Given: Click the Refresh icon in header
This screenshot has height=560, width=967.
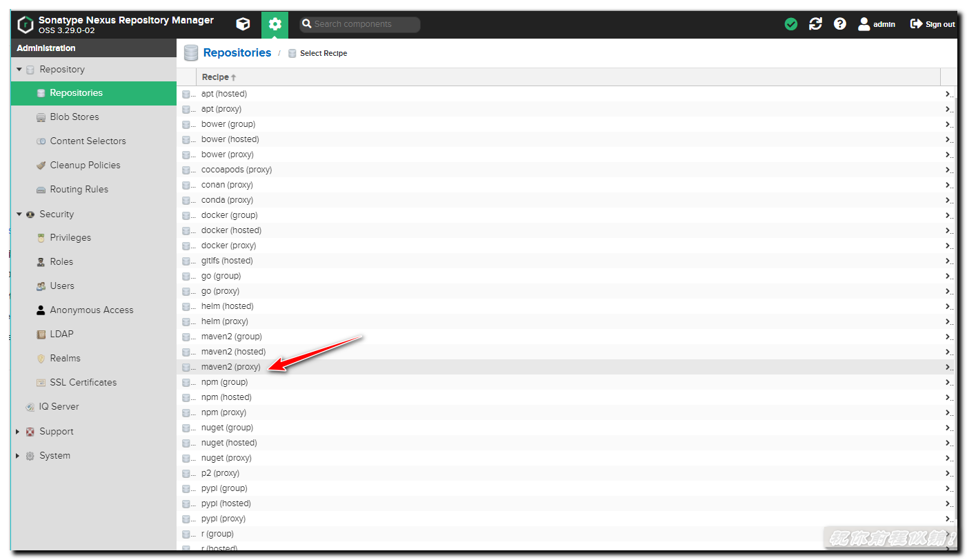Looking at the screenshot, I should [815, 24].
